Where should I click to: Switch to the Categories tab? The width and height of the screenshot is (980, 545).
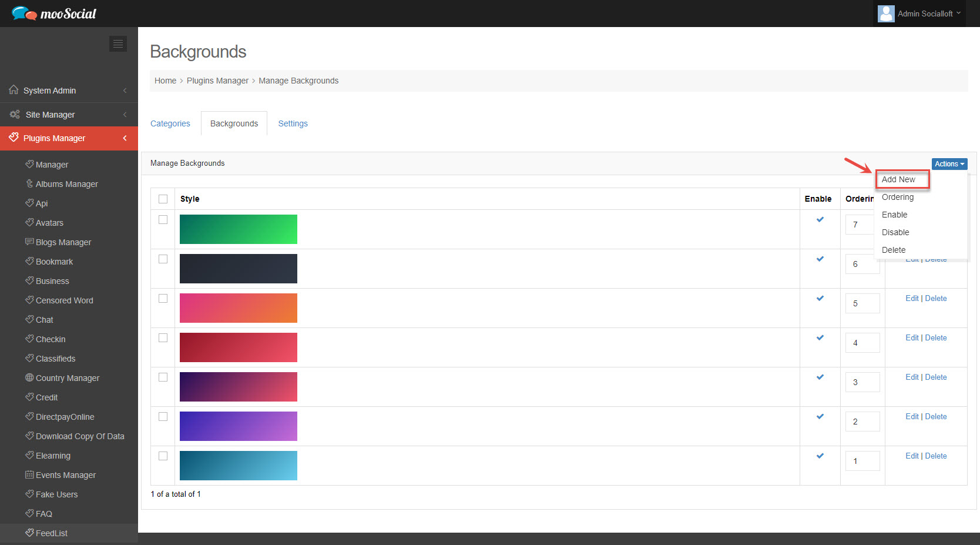click(x=170, y=123)
